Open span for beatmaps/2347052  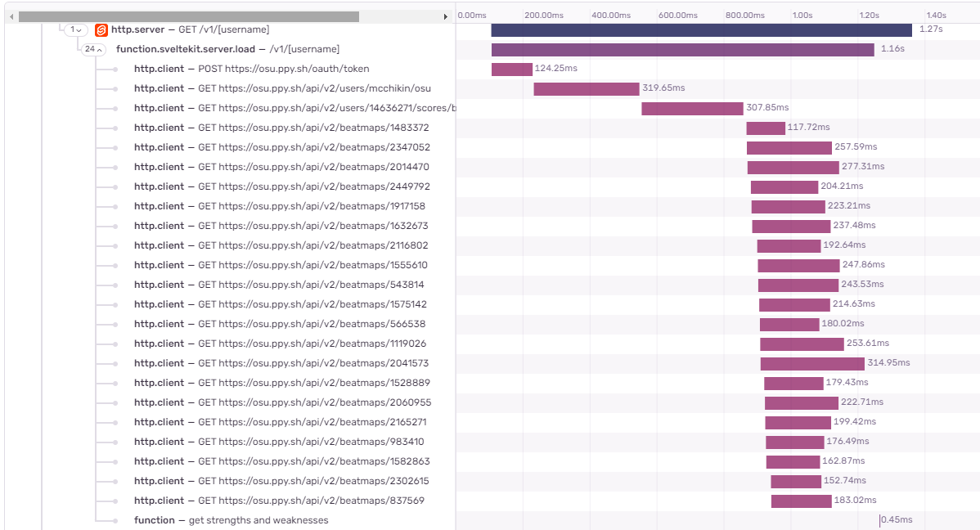282,147
